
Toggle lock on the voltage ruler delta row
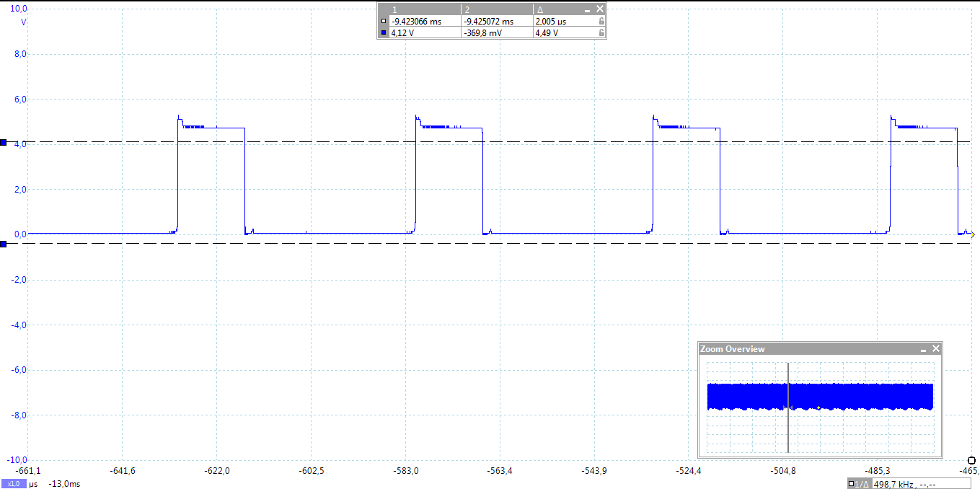coord(601,33)
